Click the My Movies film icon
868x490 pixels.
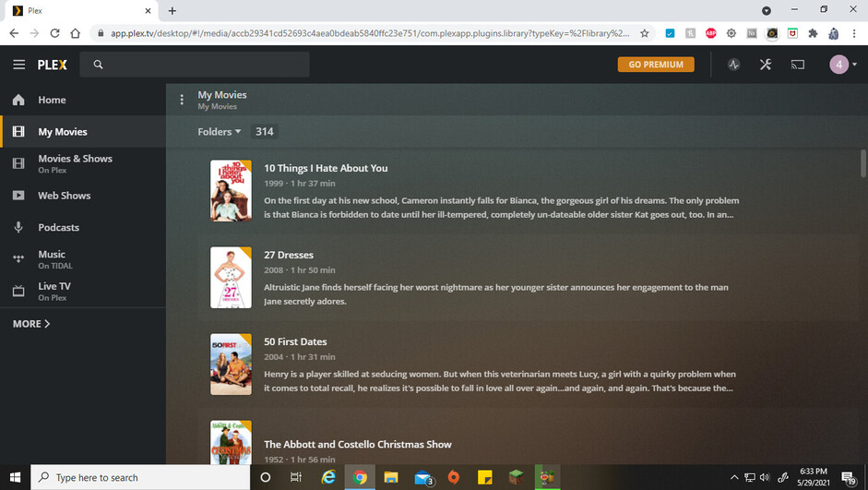click(18, 132)
